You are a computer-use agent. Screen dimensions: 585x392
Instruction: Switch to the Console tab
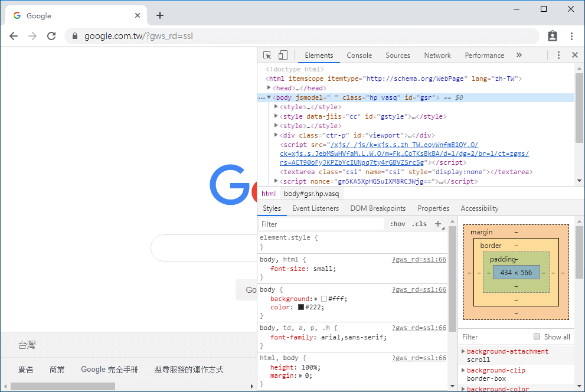360,55
